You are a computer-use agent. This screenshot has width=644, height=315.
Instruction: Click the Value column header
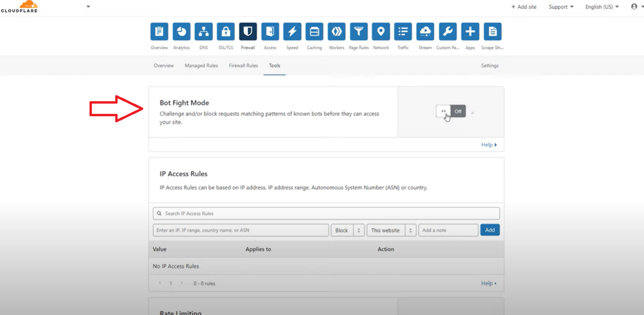pos(160,249)
